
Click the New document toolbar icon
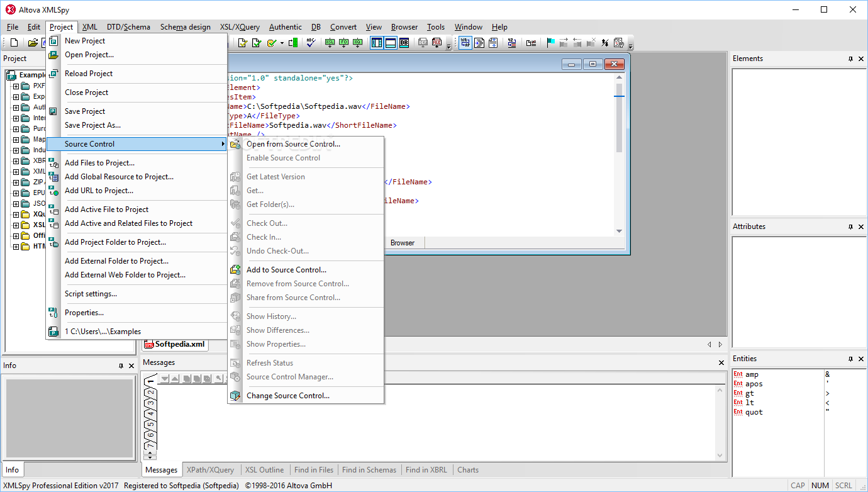[x=14, y=43]
